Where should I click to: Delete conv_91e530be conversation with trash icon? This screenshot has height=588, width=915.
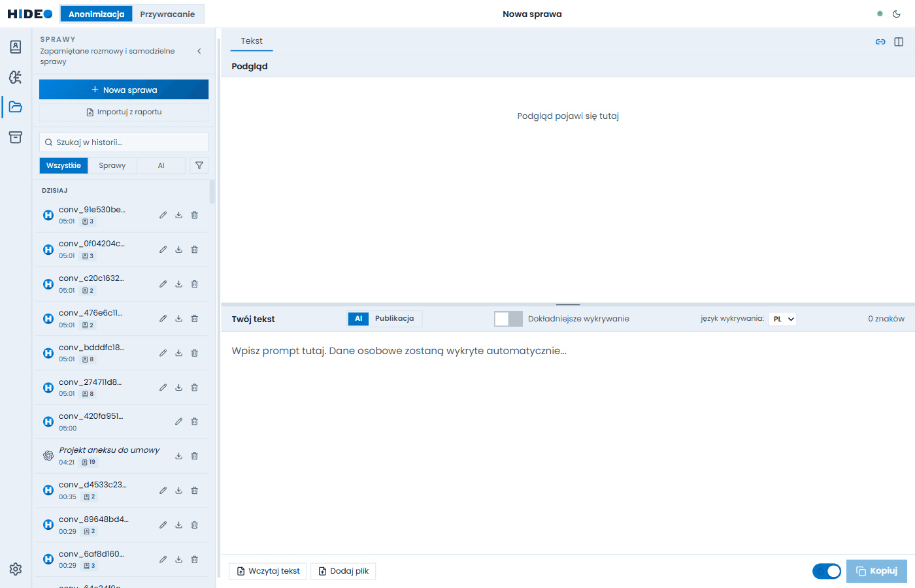pos(194,215)
